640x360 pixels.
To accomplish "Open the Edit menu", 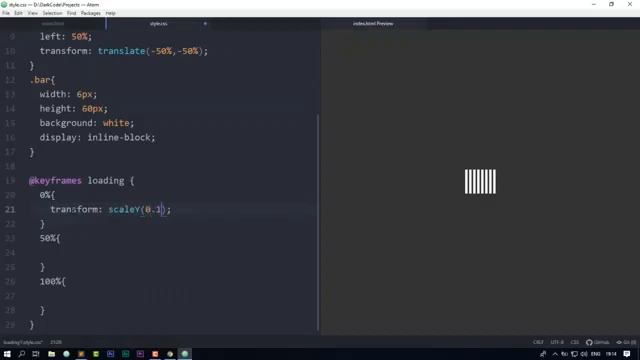I will pos(18,13).
